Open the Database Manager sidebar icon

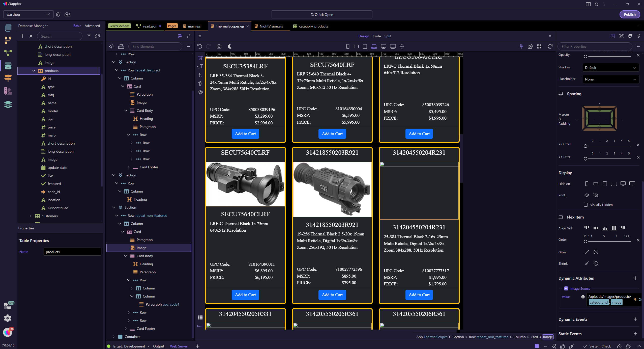(8, 66)
